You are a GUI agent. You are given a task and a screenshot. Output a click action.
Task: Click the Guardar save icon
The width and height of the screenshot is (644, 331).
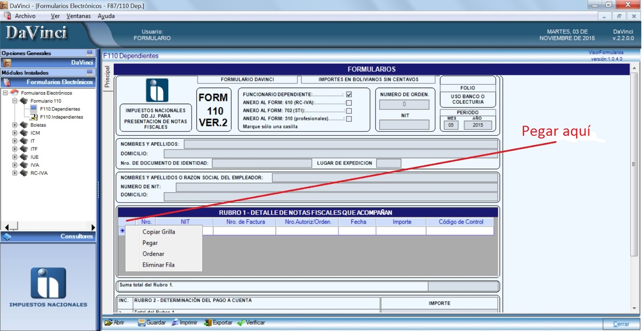142,323
